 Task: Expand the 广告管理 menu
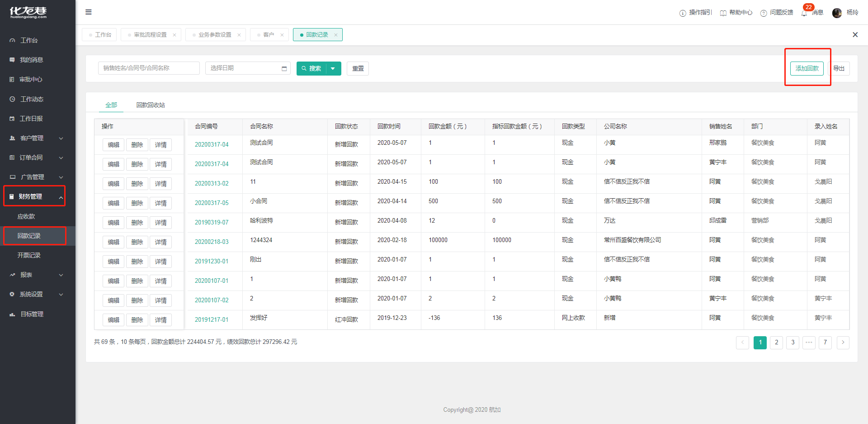click(38, 177)
